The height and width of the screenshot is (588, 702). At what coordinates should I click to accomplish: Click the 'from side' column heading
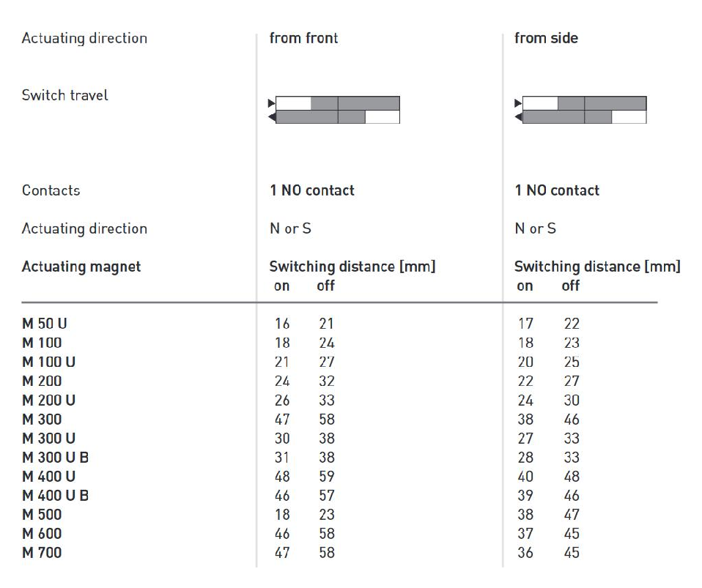[546, 38]
